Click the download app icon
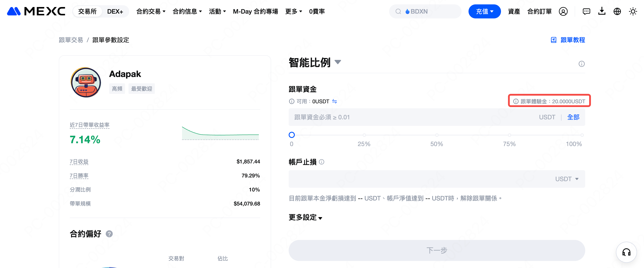The image size is (644, 268). pos(602,11)
